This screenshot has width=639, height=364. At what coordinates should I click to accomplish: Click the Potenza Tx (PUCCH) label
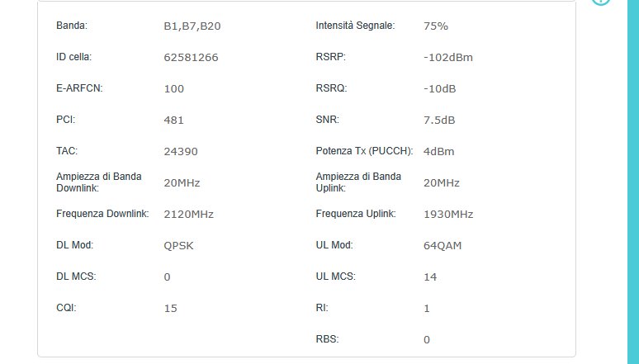tap(366, 151)
